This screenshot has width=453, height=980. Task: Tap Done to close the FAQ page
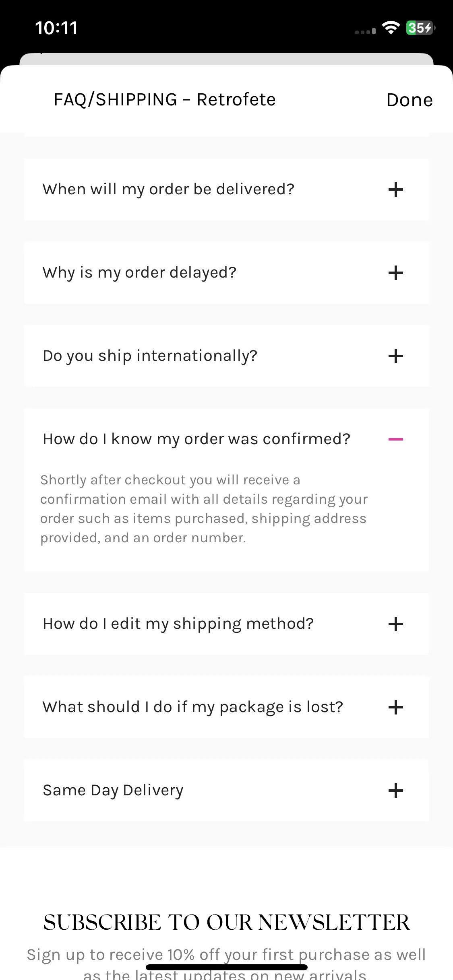pos(410,100)
